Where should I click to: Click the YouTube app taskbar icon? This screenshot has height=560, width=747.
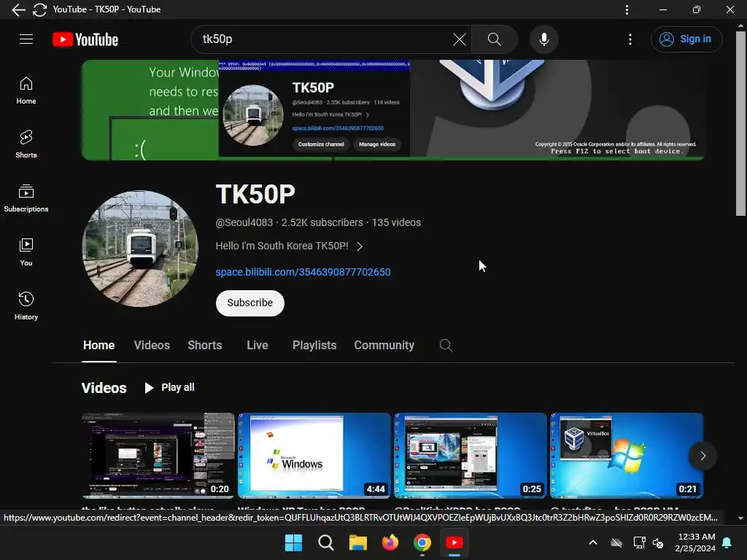[x=454, y=542]
